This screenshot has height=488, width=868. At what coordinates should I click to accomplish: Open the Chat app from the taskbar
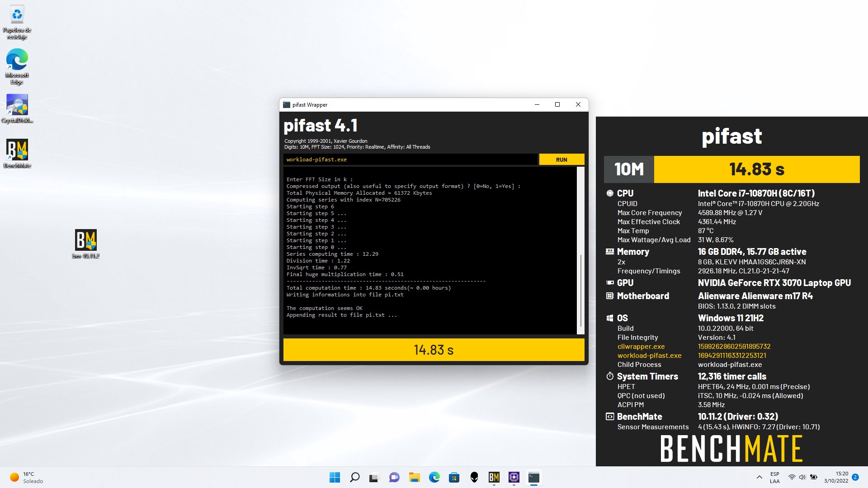(394, 477)
